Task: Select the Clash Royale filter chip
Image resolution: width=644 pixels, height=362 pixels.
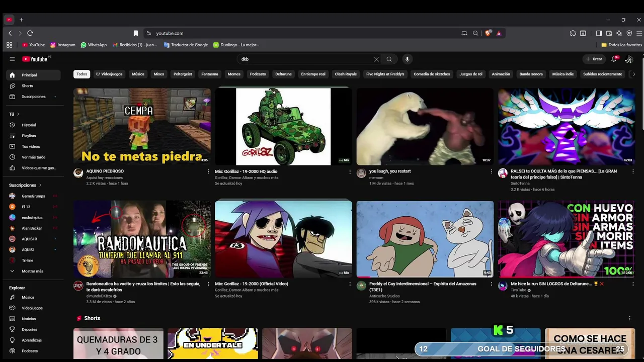Action: click(x=346, y=74)
